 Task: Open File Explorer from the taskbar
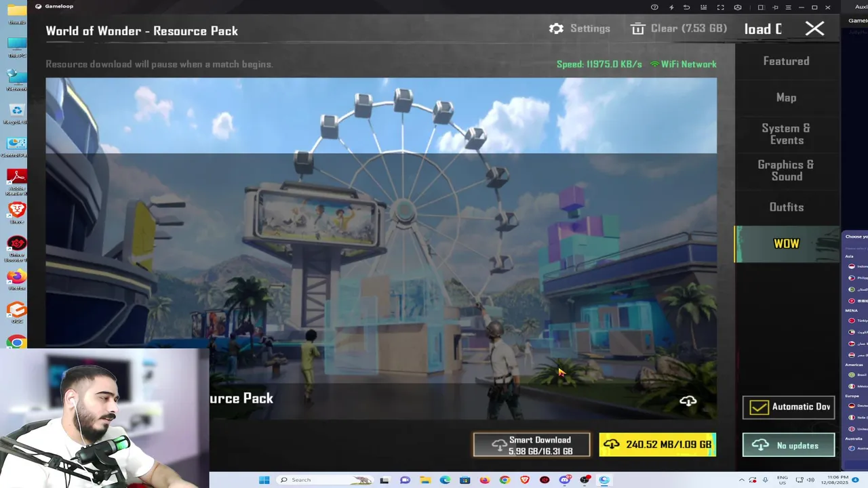point(425,480)
